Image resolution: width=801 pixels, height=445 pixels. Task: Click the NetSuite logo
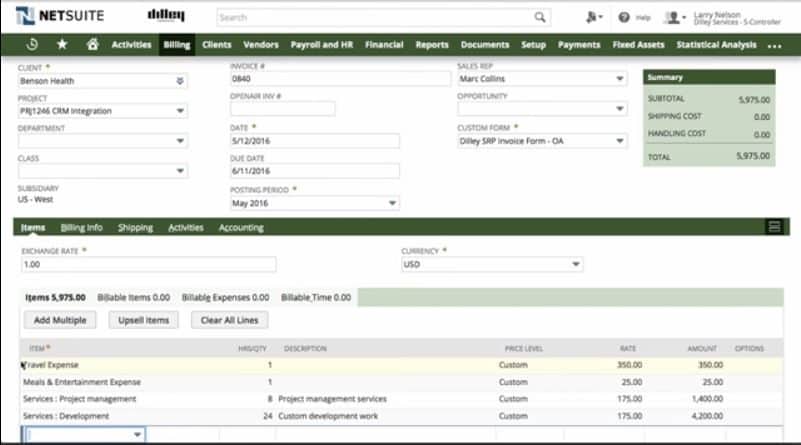click(x=60, y=16)
